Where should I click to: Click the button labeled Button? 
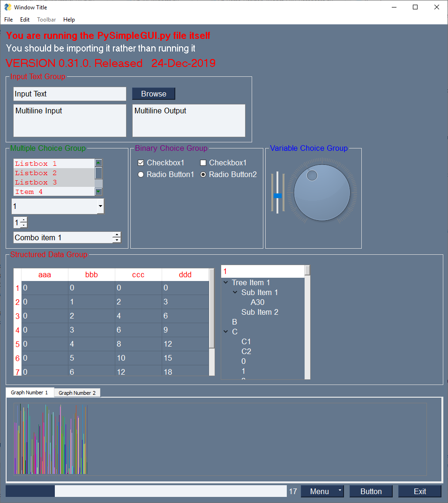(371, 491)
